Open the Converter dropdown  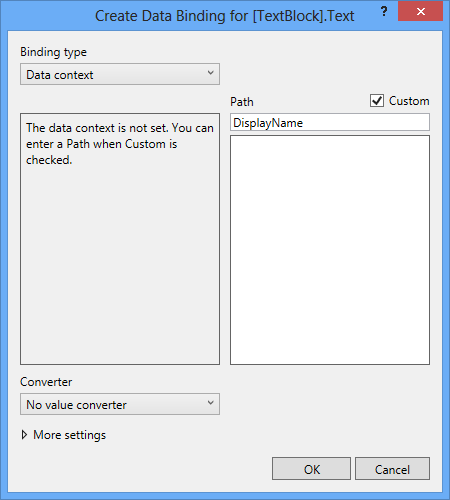click(120, 404)
